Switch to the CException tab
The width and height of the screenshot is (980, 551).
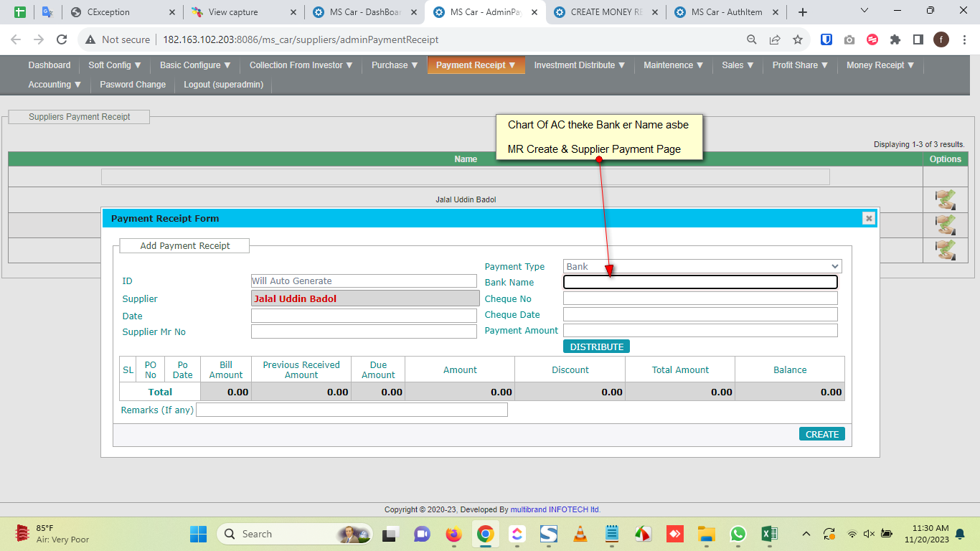tap(121, 12)
